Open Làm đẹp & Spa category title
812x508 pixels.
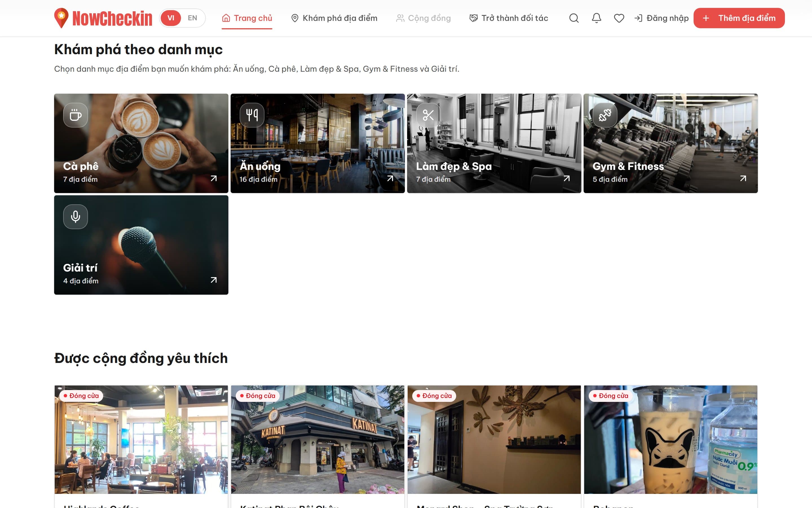click(454, 166)
